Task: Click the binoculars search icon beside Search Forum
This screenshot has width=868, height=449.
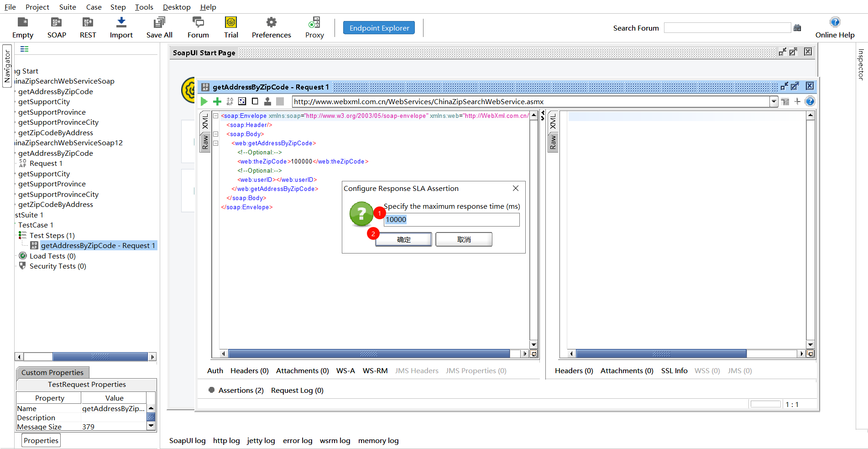Action: (x=797, y=28)
